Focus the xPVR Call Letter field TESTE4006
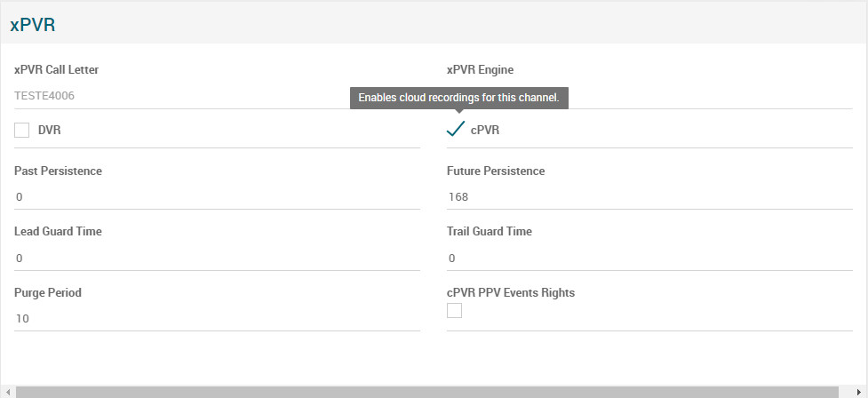The height and width of the screenshot is (398, 868). pos(217,94)
